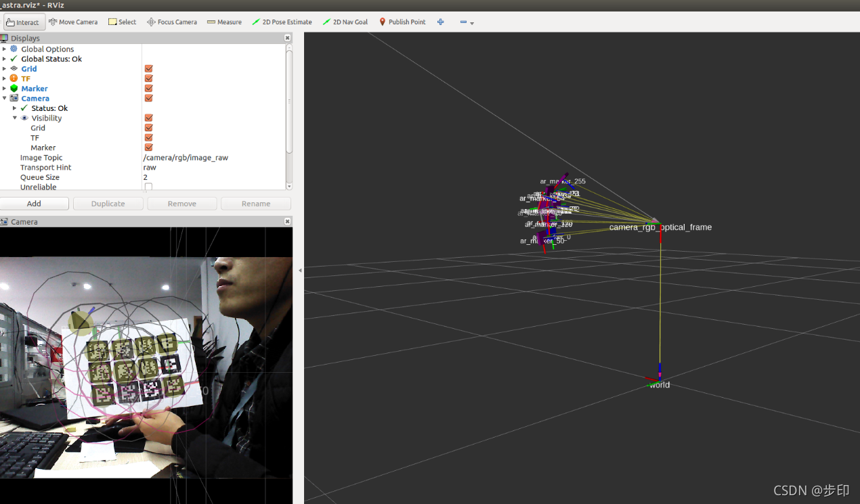Image resolution: width=860 pixels, height=504 pixels.
Task: Click the Status: Ok check icon under Camera
Action: pyautogui.click(x=24, y=108)
